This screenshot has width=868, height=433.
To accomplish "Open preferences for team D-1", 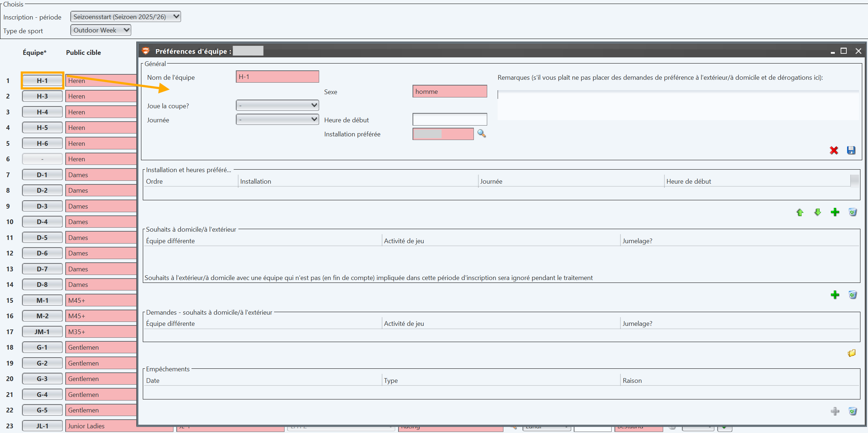I will pyautogui.click(x=42, y=175).
